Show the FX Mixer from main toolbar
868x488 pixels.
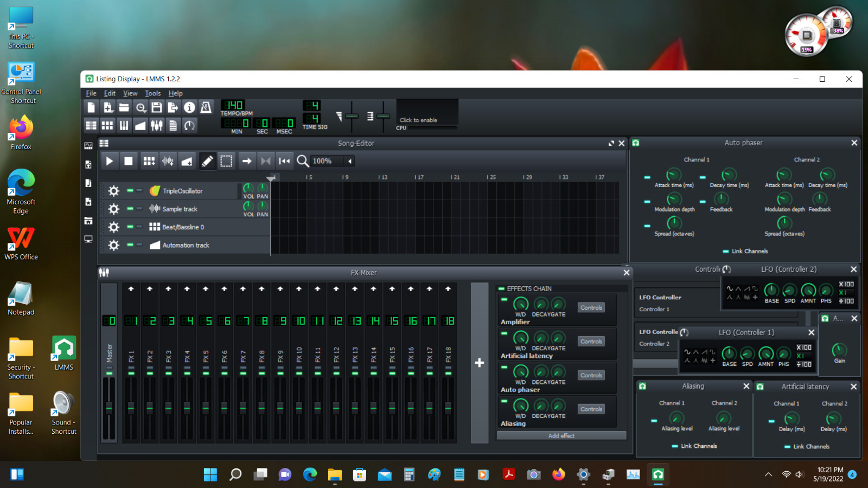157,125
